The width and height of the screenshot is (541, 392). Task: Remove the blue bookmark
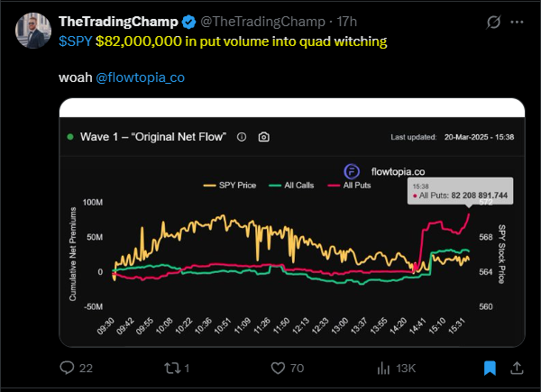(x=490, y=368)
